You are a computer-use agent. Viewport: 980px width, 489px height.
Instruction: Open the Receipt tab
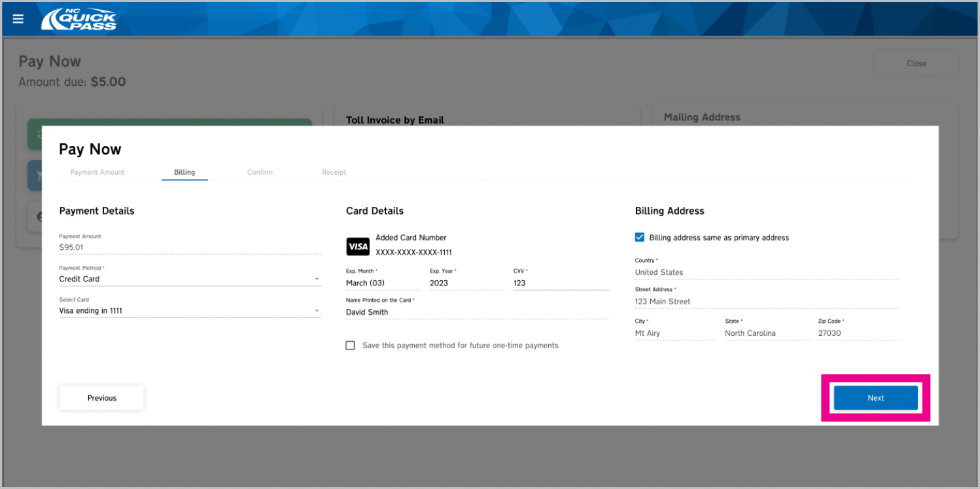[x=334, y=172]
